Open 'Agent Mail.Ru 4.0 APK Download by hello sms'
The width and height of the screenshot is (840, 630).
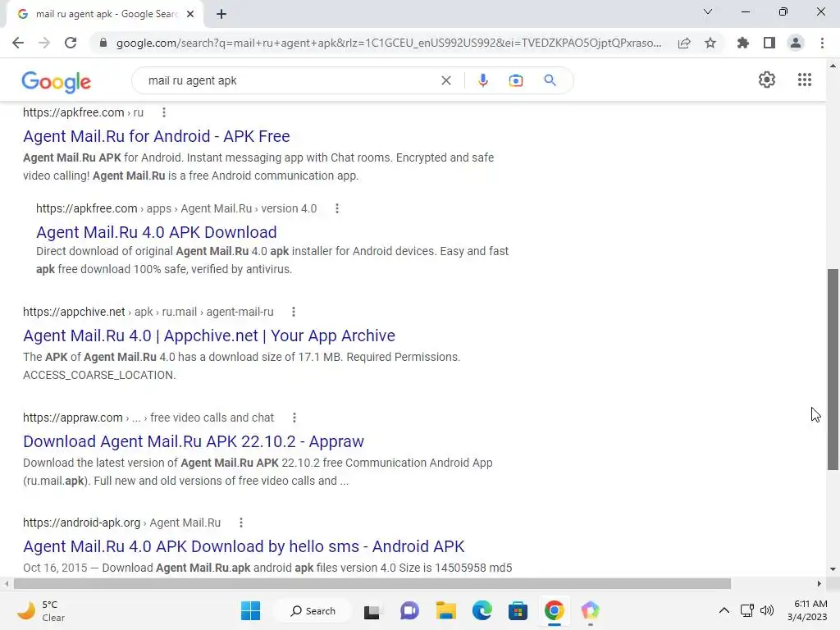point(244,546)
